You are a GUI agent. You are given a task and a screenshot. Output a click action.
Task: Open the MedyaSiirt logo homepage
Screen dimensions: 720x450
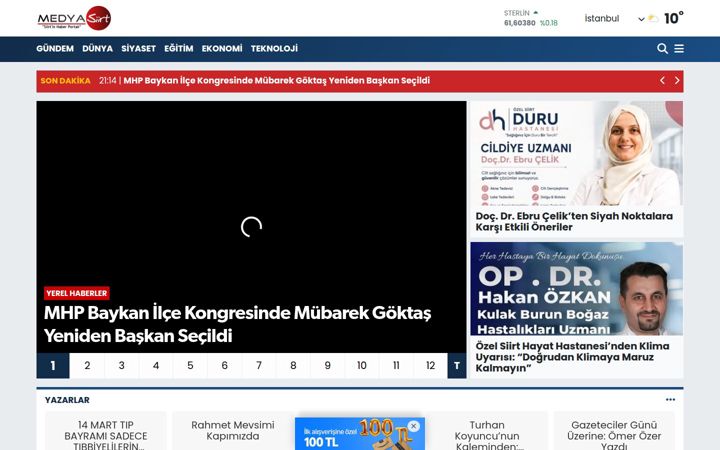point(74,18)
